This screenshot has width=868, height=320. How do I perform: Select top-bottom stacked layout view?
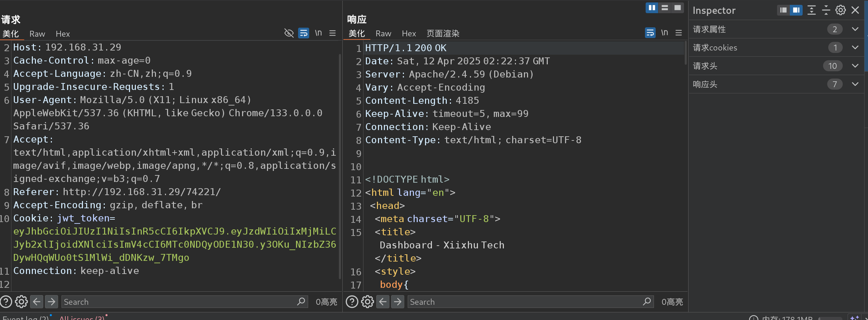(x=665, y=8)
